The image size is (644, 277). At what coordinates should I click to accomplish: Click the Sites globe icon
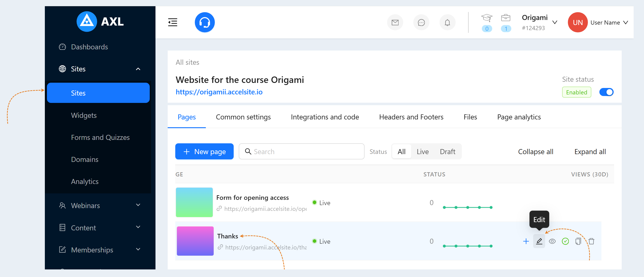click(x=62, y=69)
